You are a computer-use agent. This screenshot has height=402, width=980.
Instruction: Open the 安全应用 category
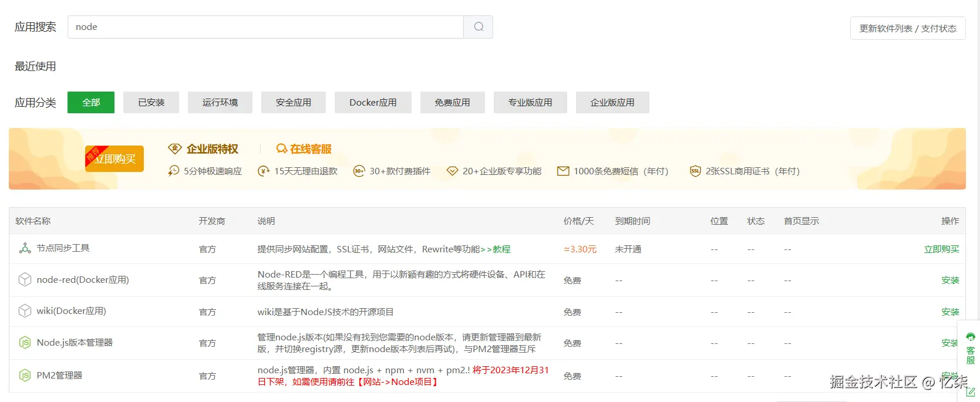click(x=294, y=103)
